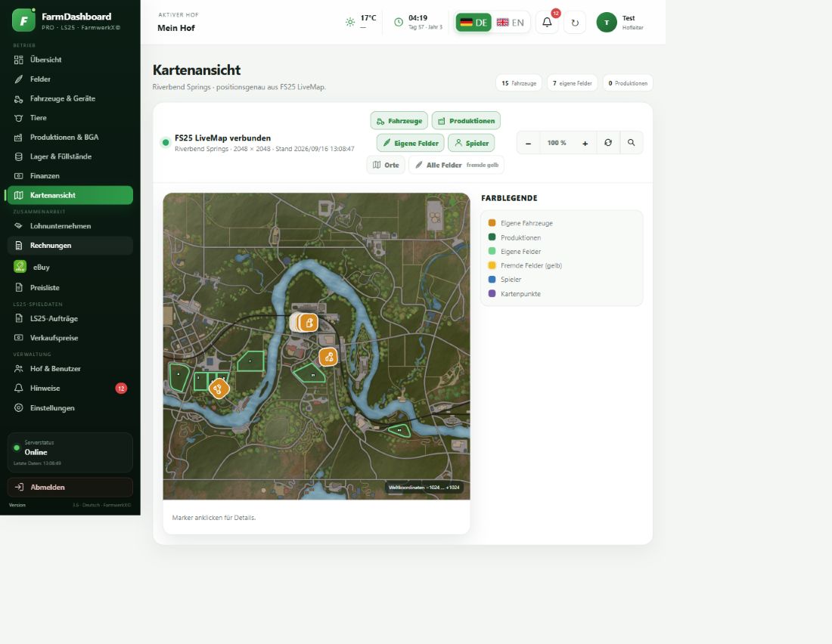Click the 17°C temperature reading
The image size is (832, 644).
(368, 18)
